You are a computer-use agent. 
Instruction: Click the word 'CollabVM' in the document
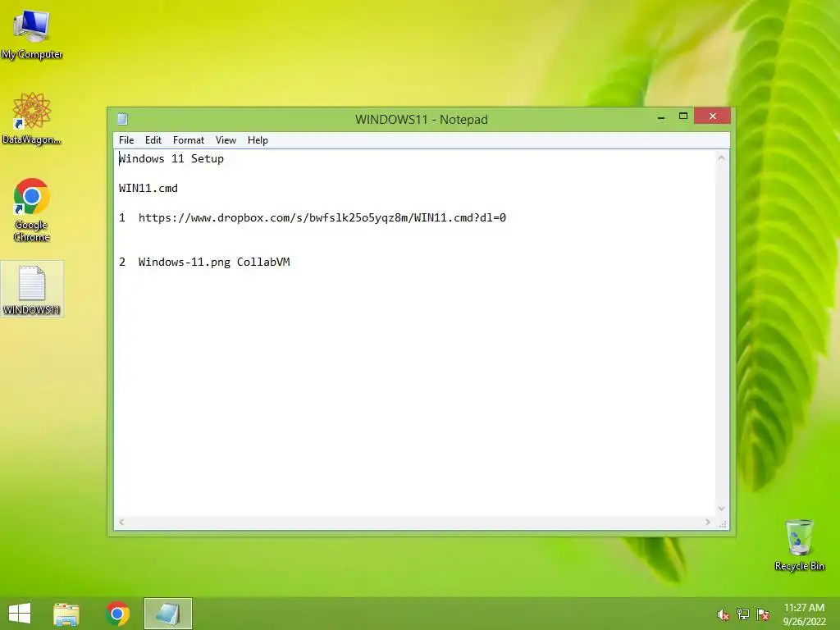coord(263,262)
